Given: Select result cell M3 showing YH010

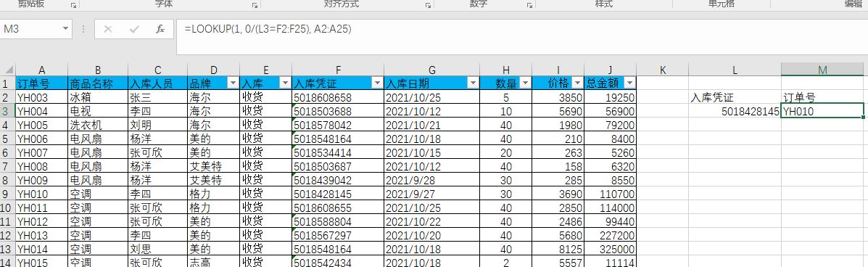Looking at the screenshot, I should (822, 111).
